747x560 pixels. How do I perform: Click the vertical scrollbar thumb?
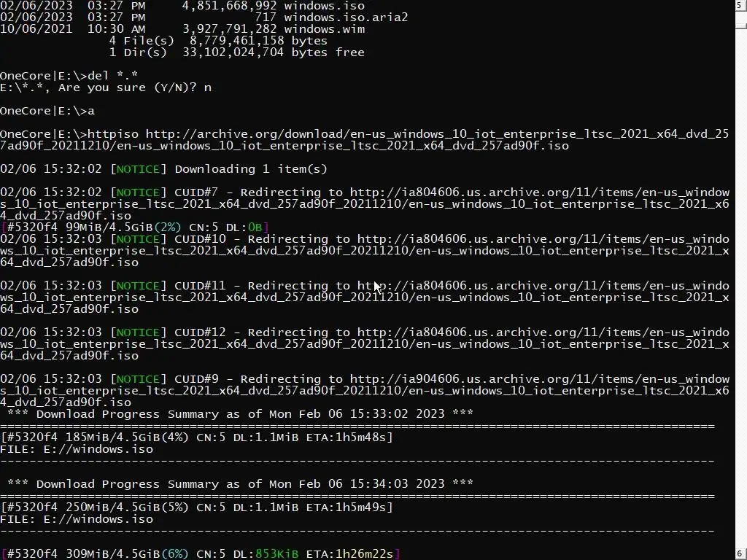click(741, 26)
